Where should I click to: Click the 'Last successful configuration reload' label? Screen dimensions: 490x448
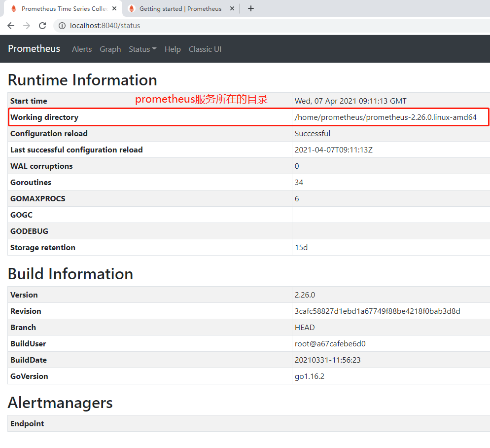pyautogui.click(x=76, y=150)
